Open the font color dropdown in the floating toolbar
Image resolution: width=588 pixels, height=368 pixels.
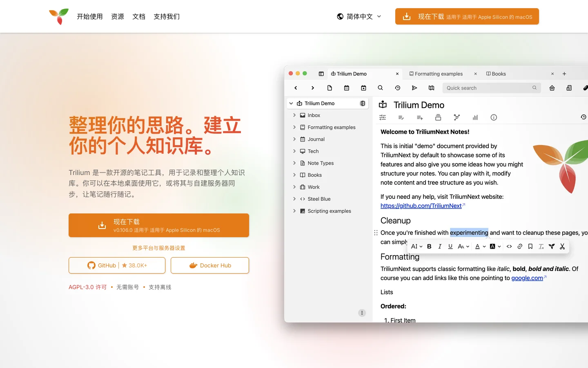tap(480, 247)
